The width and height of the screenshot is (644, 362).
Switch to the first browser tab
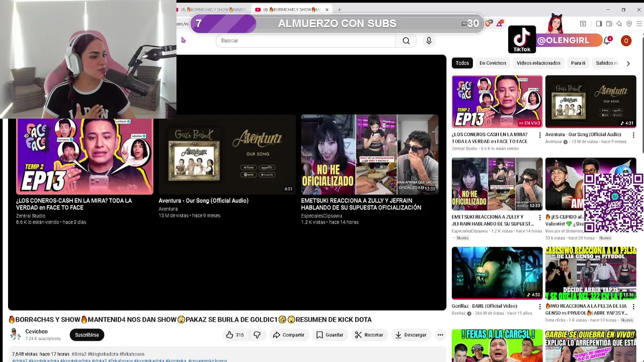(214, 10)
